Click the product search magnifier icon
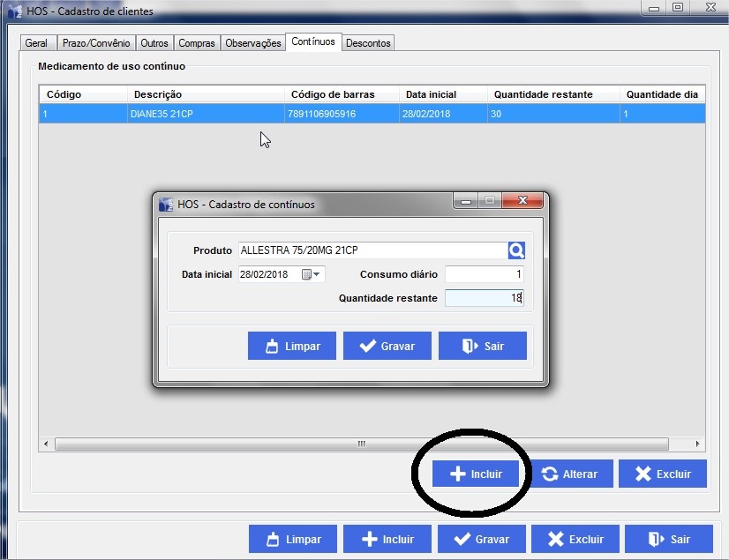Screen dimensions: 729x560 tap(517, 250)
